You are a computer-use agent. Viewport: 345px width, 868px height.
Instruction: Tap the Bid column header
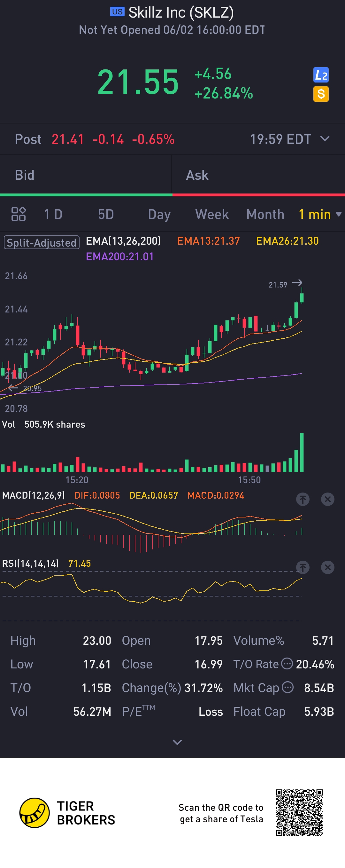[25, 175]
